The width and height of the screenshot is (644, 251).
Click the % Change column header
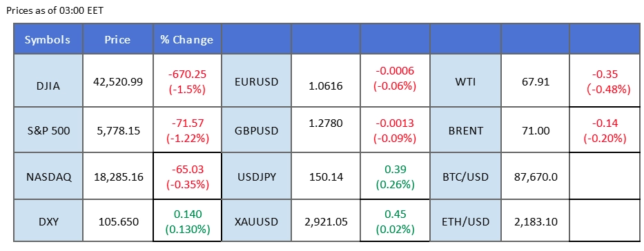pos(187,40)
